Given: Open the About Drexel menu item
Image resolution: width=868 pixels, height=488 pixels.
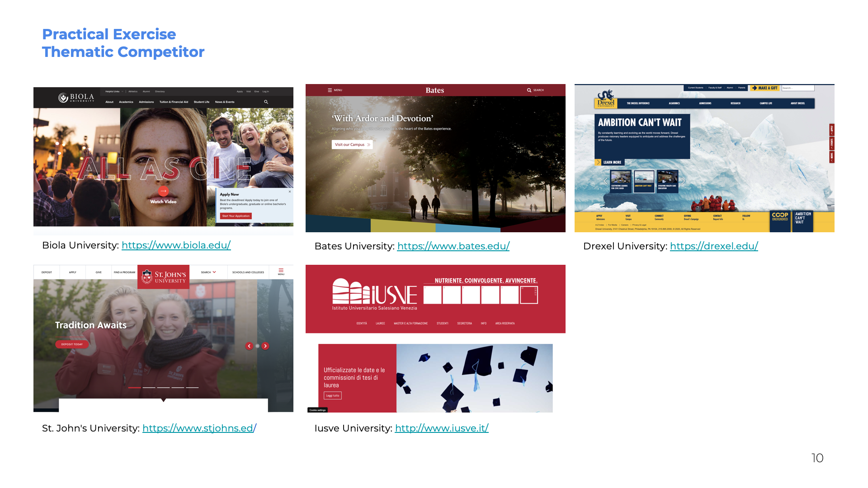Looking at the screenshot, I should (x=797, y=103).
